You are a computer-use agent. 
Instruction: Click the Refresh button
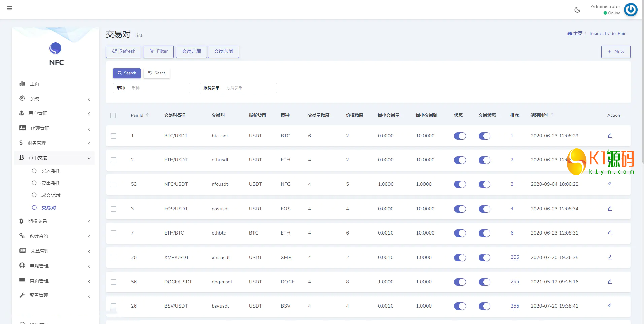(124, 51)
